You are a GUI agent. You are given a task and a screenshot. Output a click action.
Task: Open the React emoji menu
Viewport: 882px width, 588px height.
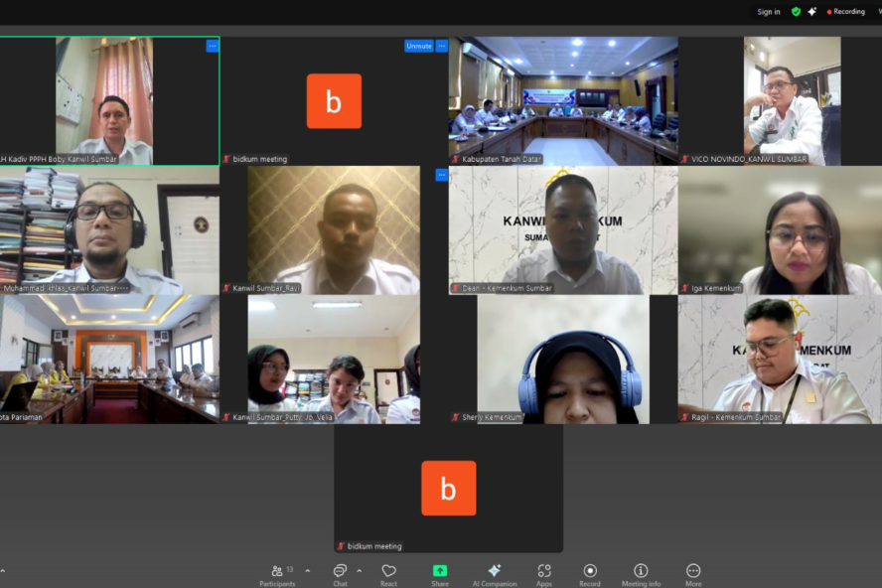click(x=389, y=572)
